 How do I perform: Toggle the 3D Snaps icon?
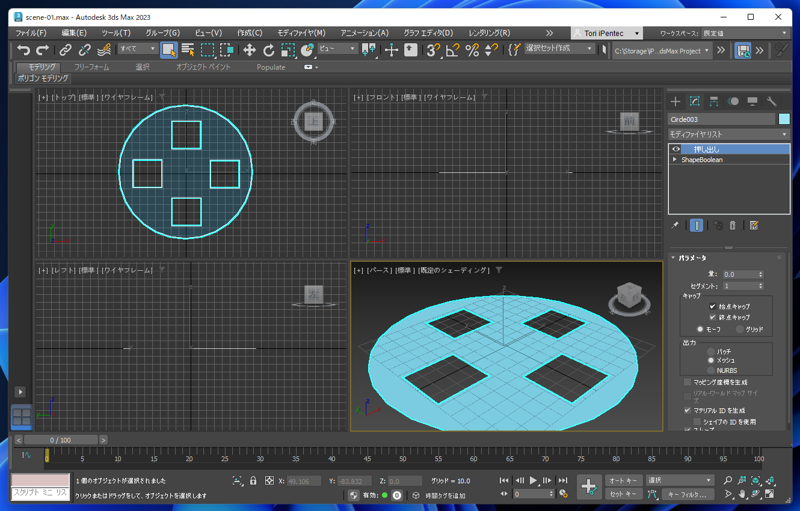(x=433, y=50)
